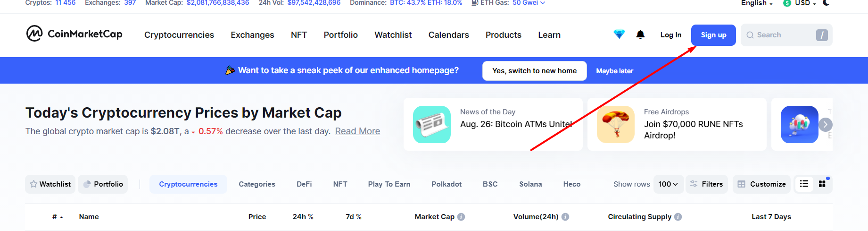Open notifications bell icon

click(640, 34)
